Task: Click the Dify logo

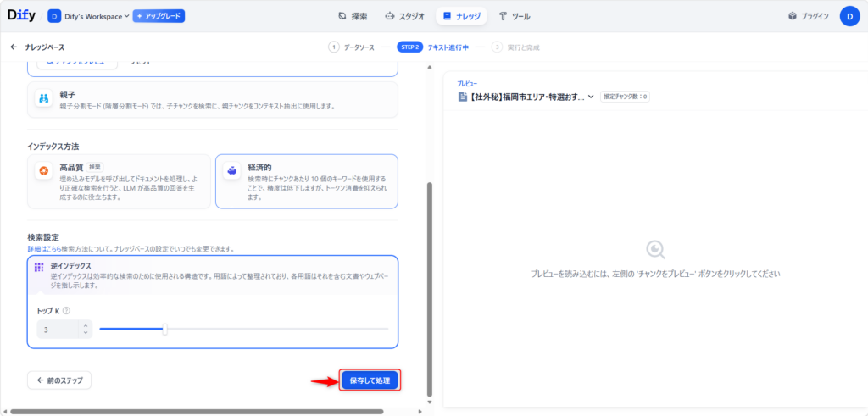Action: tap(22, 15)
